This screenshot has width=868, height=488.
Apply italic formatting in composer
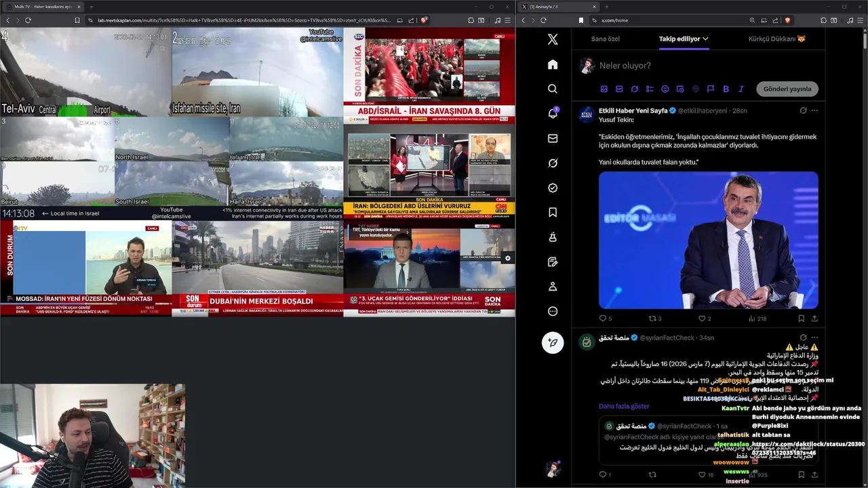[x=741, y=89]
